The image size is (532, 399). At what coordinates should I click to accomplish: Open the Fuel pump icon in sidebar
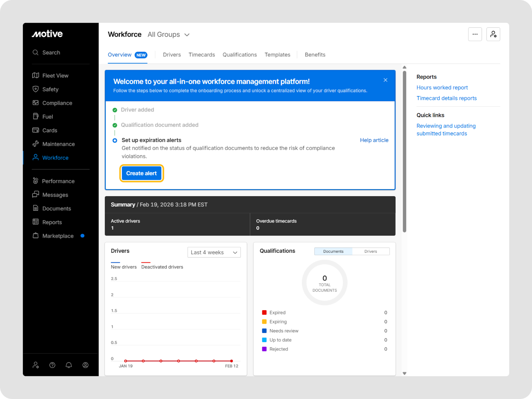click(x=36, y=116)
